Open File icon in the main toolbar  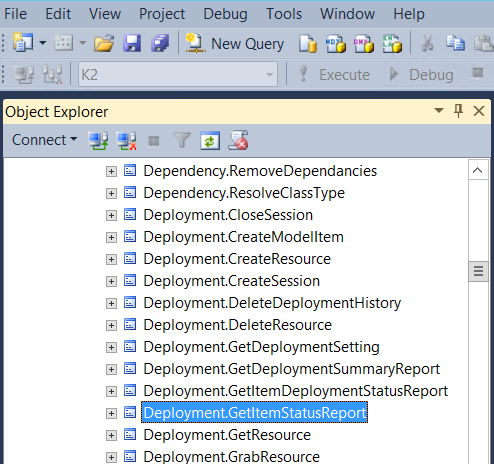[104, 43]
